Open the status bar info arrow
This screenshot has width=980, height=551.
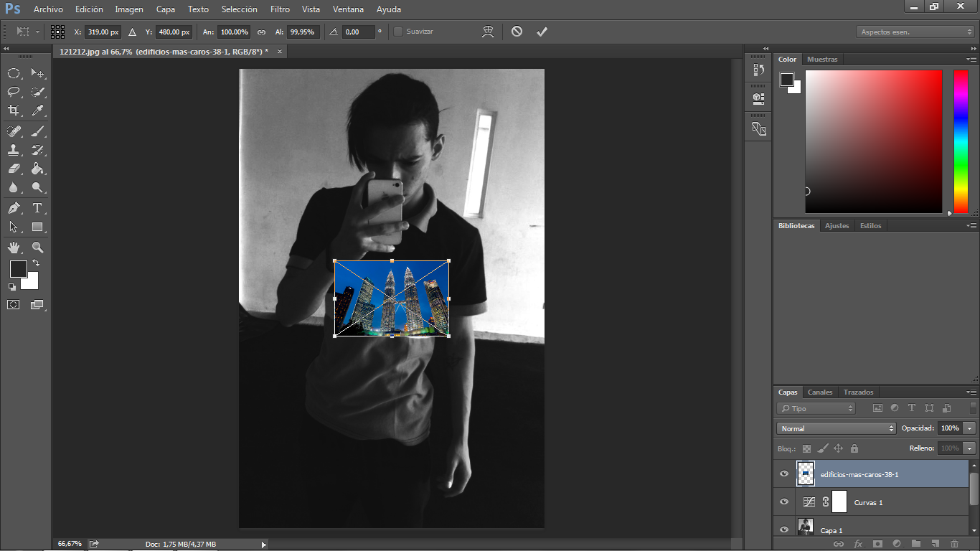[x=263, y=545]
